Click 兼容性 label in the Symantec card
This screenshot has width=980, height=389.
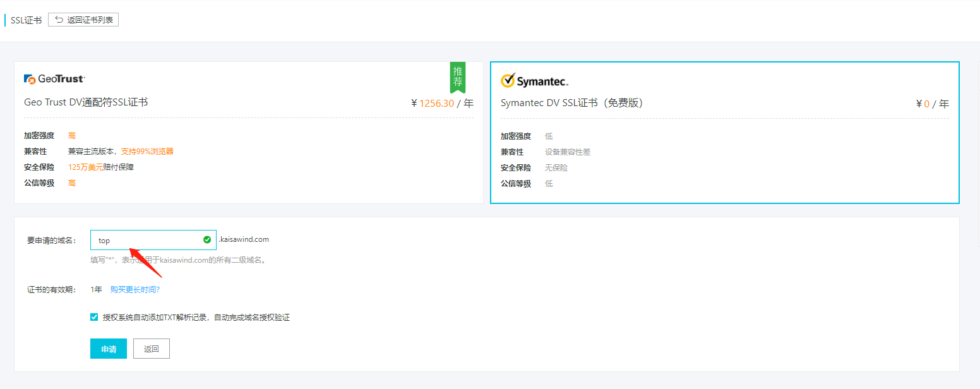coord(512,152)
